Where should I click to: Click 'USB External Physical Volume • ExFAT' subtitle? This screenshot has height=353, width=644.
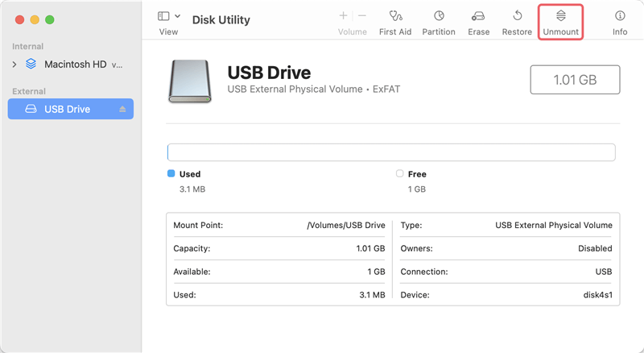314,89
